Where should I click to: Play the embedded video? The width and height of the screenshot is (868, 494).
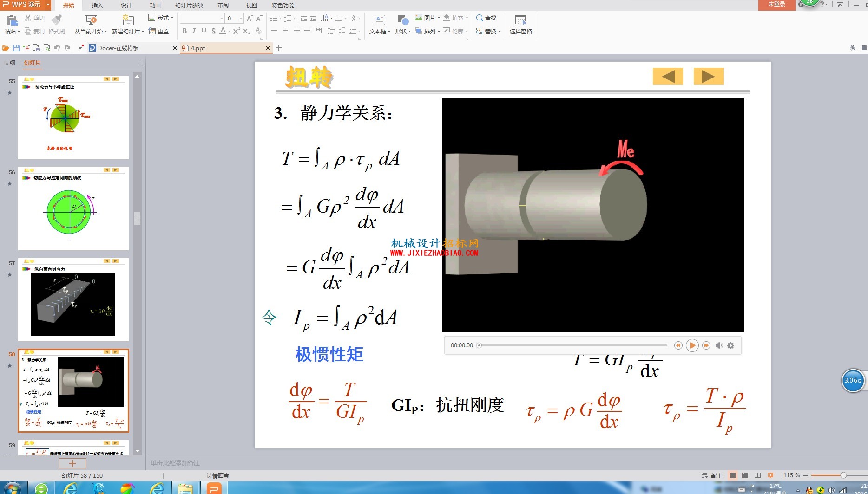click(x=692, y=345)
